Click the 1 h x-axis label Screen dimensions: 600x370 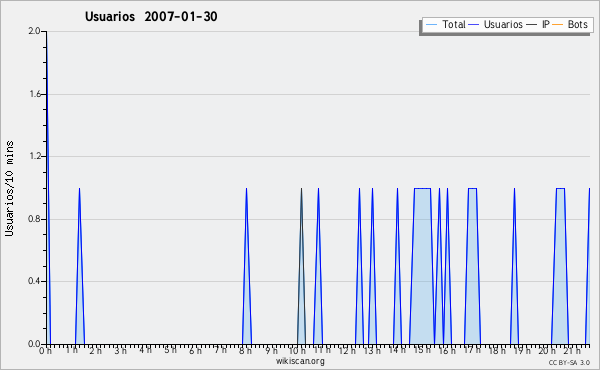pyautogui.click(x=71, y=350)
